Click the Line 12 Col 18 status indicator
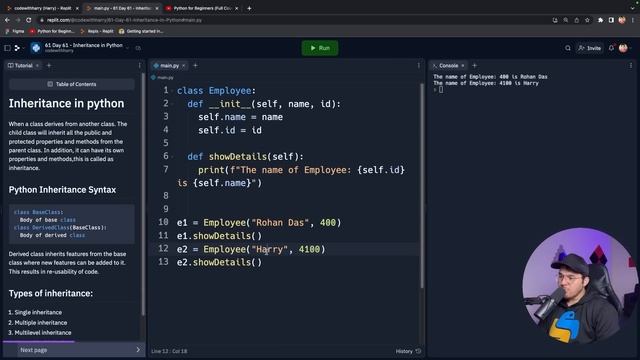The height and width of the screenshot is (360, 640). (169, 351)
